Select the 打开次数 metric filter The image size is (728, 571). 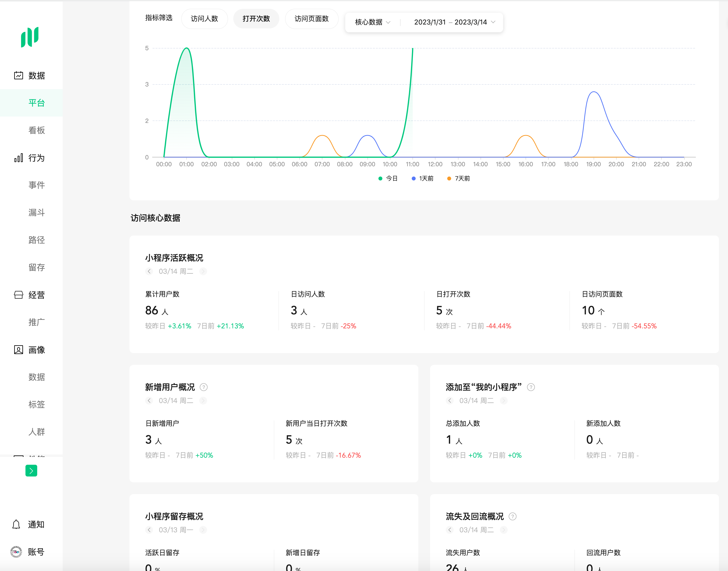[256, 19]
